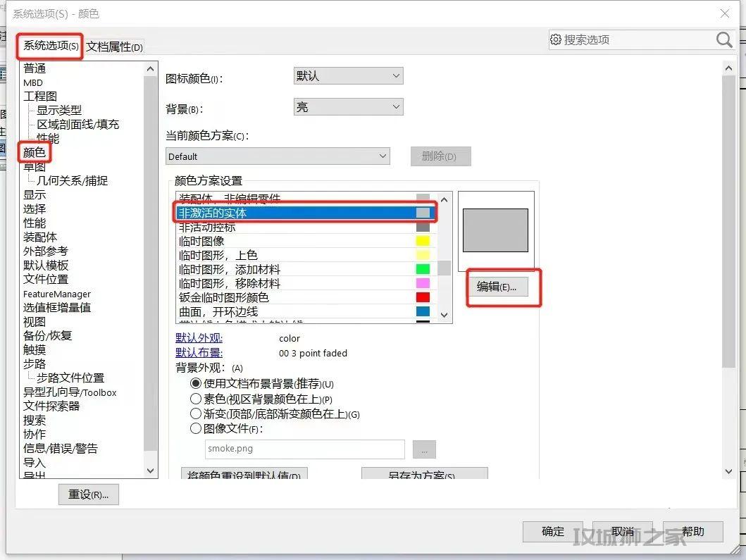Select 使用文档布景背景 radio button
The height and width of the screenshot is (560, 746).
(x=196, y=384)
